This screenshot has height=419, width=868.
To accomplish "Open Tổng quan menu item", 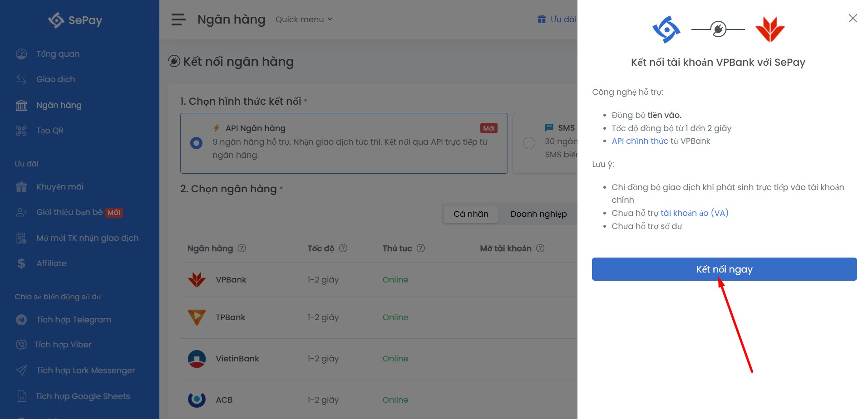I will (58, 54).
